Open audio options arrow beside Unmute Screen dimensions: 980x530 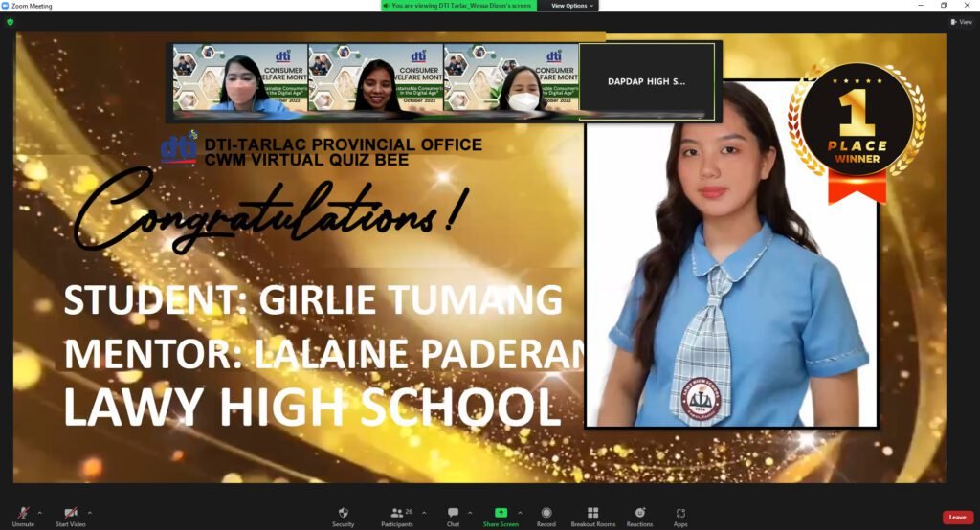point(40,513)
